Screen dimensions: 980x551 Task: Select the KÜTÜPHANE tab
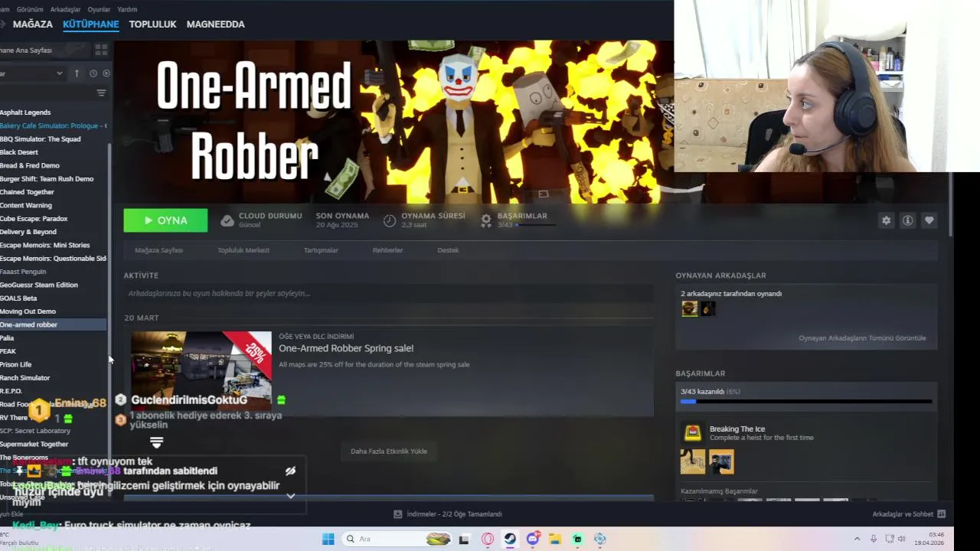90,24
